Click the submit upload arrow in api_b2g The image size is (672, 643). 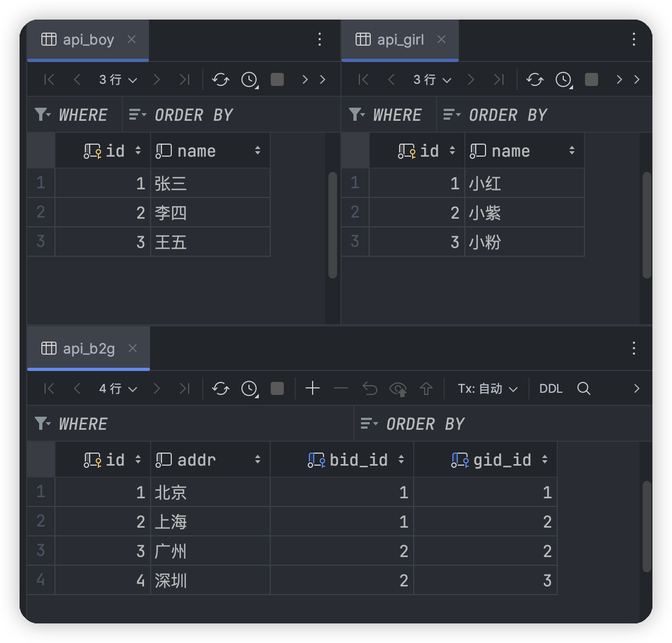426,388
